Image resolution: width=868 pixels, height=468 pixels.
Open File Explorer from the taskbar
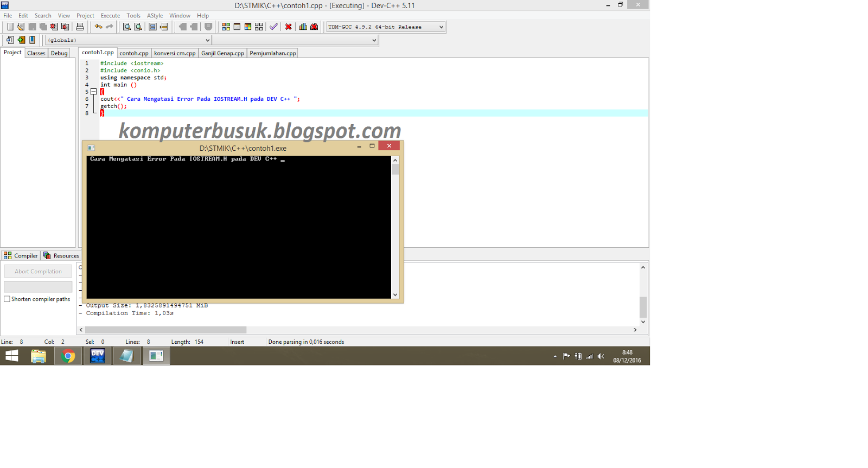point(39,356)
